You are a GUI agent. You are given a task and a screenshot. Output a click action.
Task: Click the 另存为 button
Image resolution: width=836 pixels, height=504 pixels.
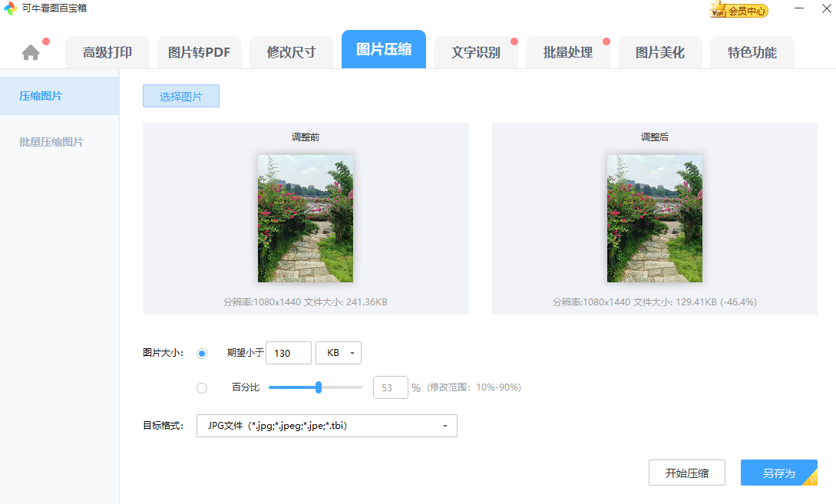click(x=779, y=473)
